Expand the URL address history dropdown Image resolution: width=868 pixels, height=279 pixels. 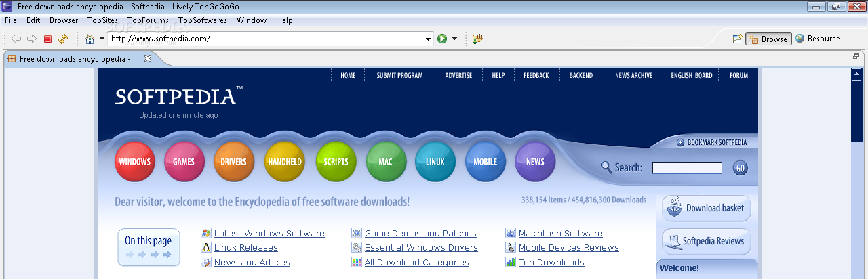click(x=428, y=39)
